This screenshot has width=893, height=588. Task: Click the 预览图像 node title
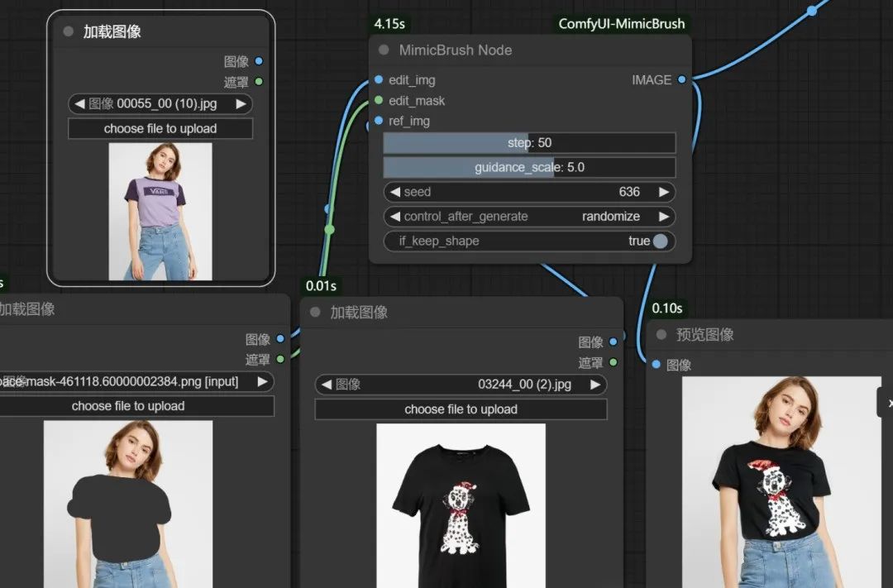[704, 334]
